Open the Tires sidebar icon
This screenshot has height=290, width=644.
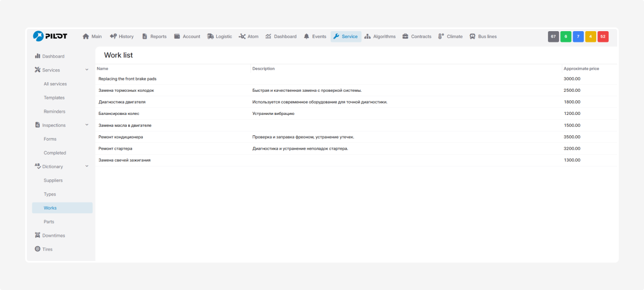point(38,249)
